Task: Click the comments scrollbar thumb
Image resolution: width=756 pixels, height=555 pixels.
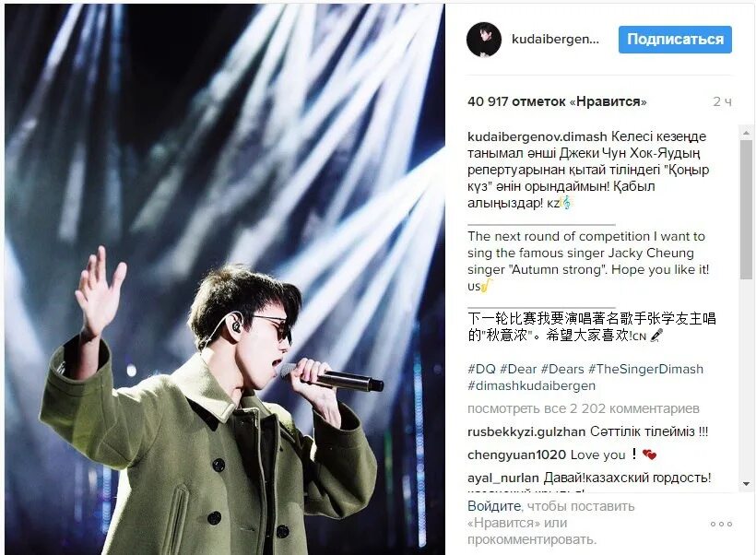Action: tap(747, 208)
